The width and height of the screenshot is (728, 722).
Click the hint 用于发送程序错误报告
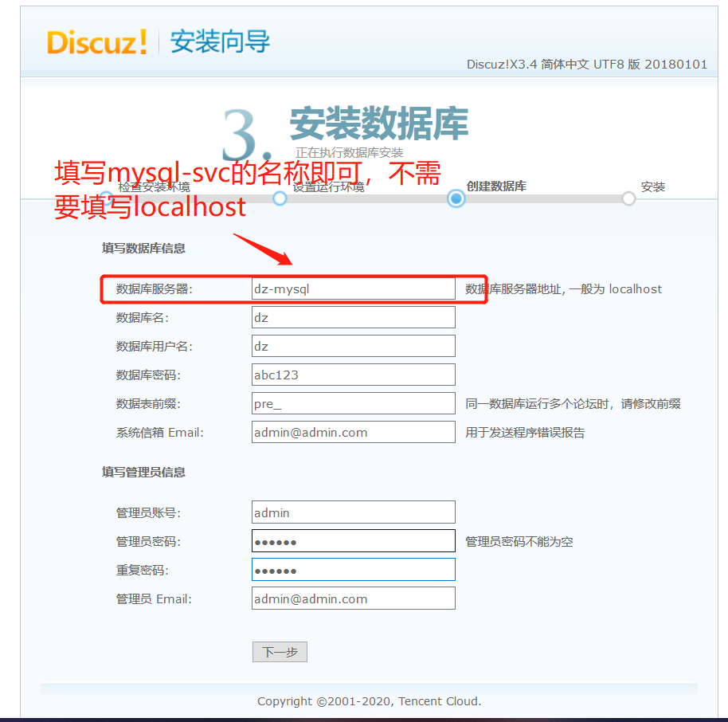pos(525,433)
